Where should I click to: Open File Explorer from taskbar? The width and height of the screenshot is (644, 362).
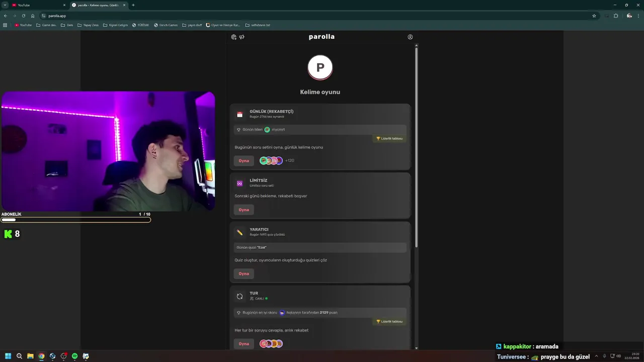point(30,356)
